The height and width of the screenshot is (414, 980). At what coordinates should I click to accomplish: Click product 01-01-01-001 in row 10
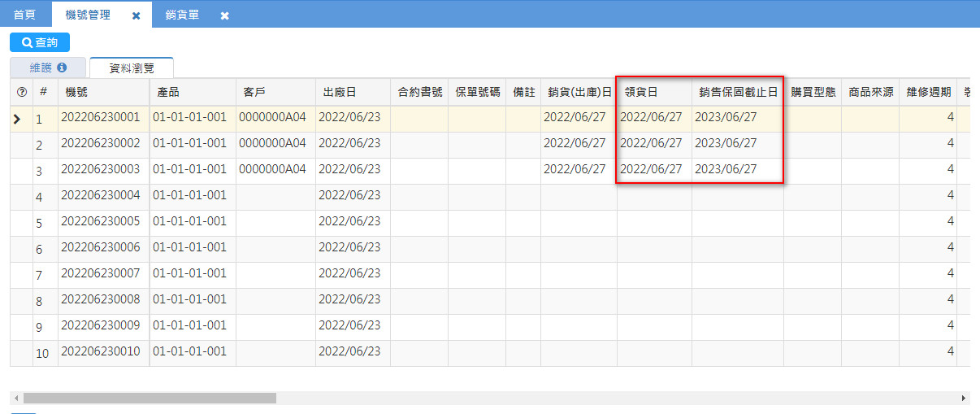pyautogui.click(x=189, y=352)
